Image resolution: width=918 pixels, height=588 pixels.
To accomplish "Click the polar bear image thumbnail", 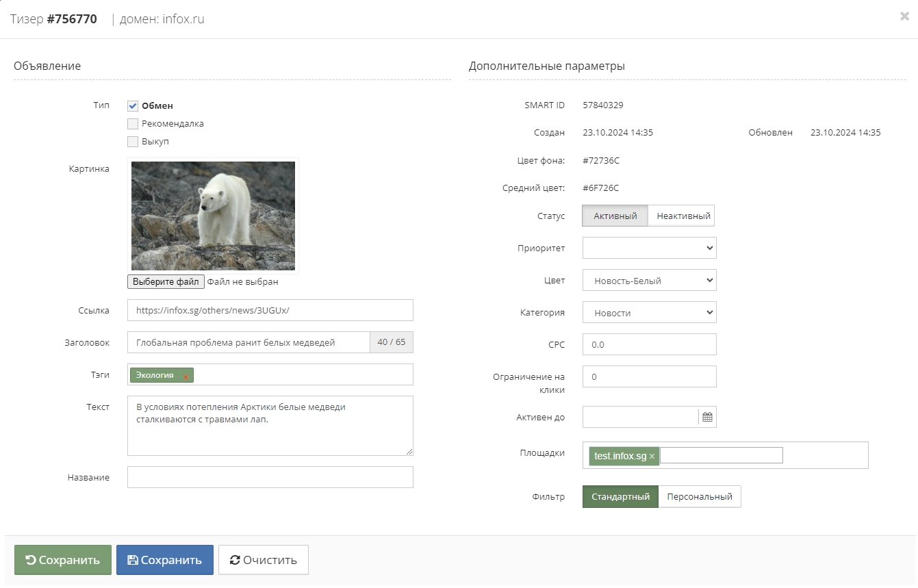I will tap(213, 216).
